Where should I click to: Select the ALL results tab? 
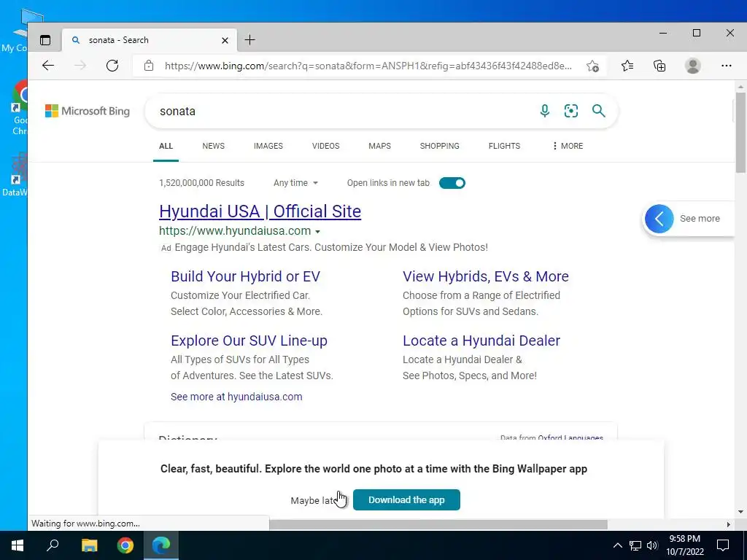coord(166,146)
